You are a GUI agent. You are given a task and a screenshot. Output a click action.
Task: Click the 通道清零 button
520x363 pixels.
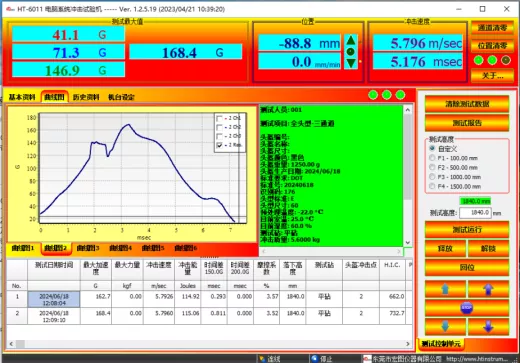click(x=492, y=28)
